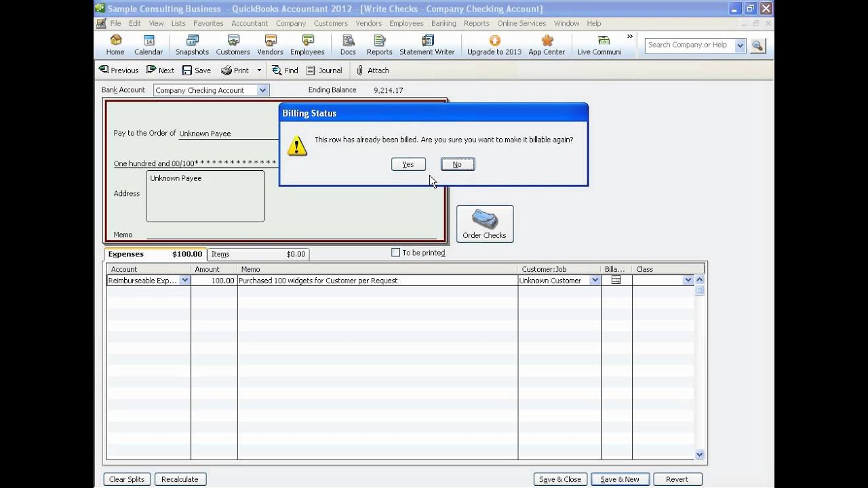868x488 pixels.
Task: Open the Reports icon
Action: pyautogui.click(x=379, y=45)
